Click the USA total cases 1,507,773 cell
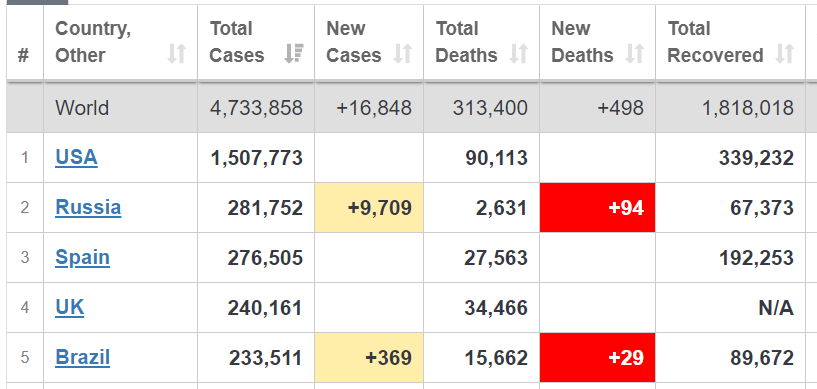The height and width of the screenshot is (389, 817). [256, 158]
